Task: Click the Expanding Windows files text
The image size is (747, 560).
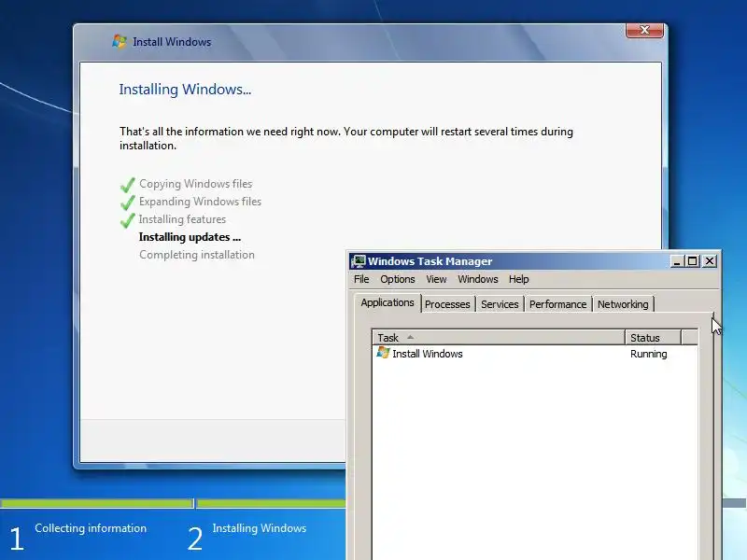Action: pos(200,202)
